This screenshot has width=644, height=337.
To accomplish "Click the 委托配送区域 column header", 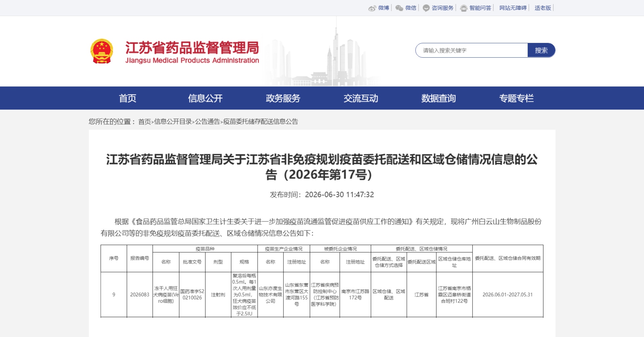I will pos(421,262).
